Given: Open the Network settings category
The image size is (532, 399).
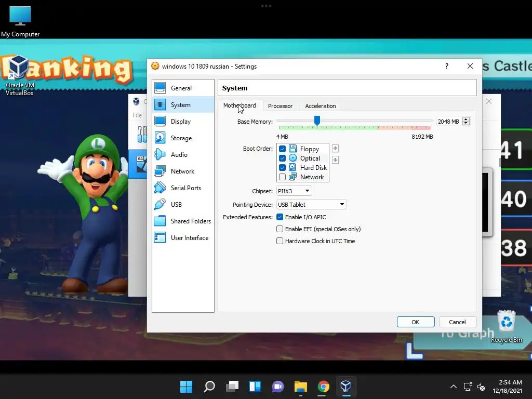Looking at the screenshot, I should [x=183, y=171].
